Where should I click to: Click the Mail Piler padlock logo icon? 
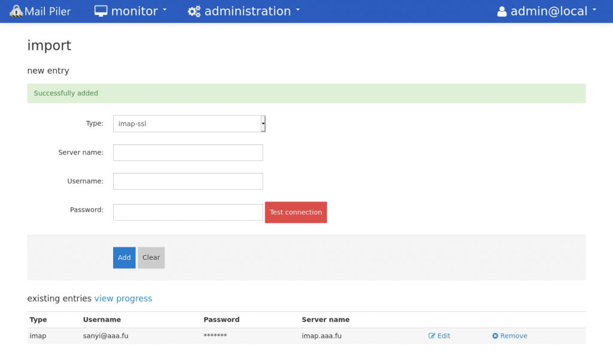(16, 11)
